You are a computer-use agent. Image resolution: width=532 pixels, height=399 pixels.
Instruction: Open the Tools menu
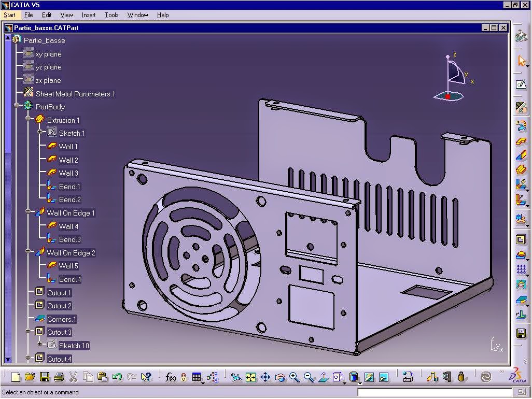(x=111, y=15)
